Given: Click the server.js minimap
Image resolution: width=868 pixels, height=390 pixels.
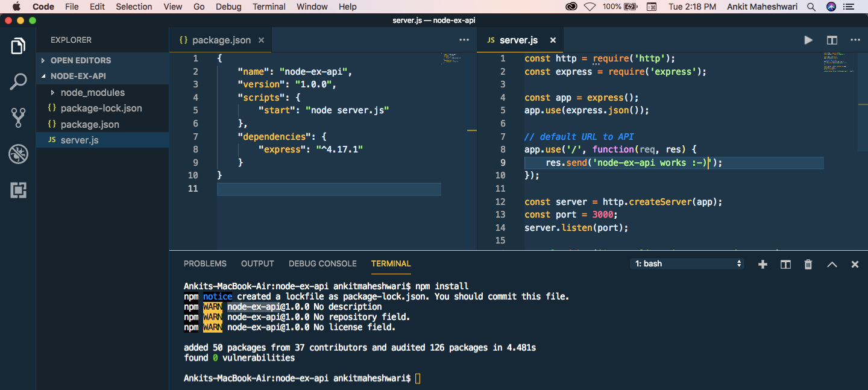Looking at the screenshot, I should click(x=838, y=63).
